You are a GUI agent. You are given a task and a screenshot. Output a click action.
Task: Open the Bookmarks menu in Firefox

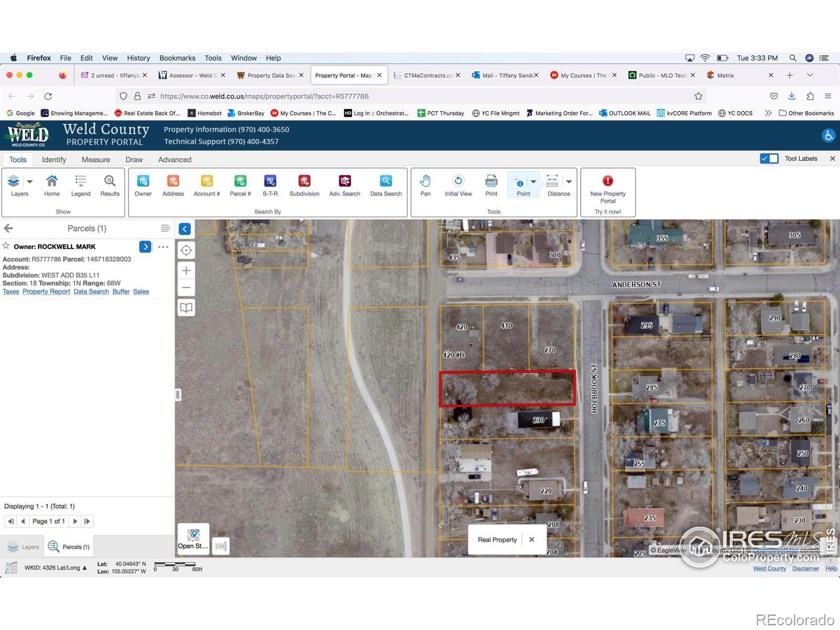point(177,58)
